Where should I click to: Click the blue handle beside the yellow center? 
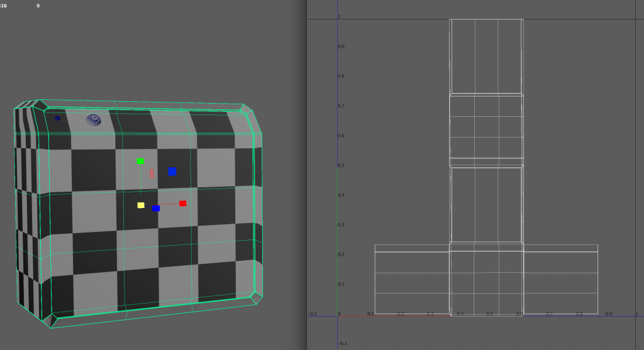click(156, 208)
